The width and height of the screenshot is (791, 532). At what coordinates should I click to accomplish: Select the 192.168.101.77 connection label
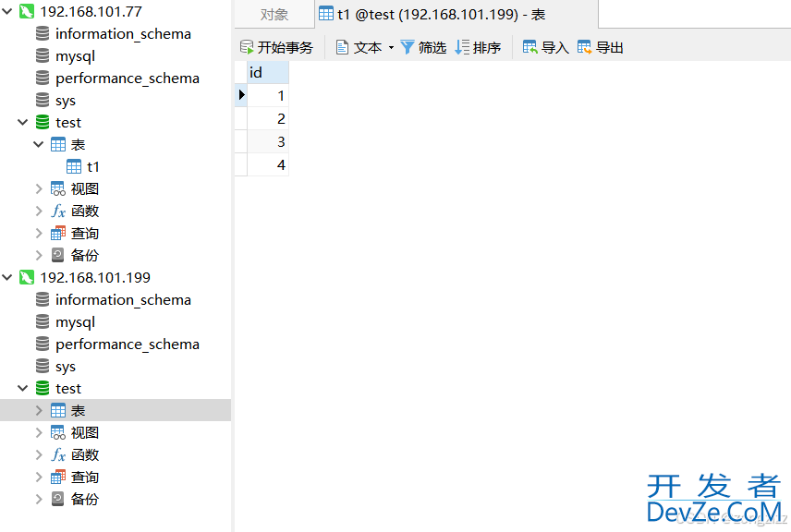pyautogui.click(x=91, y=11)
